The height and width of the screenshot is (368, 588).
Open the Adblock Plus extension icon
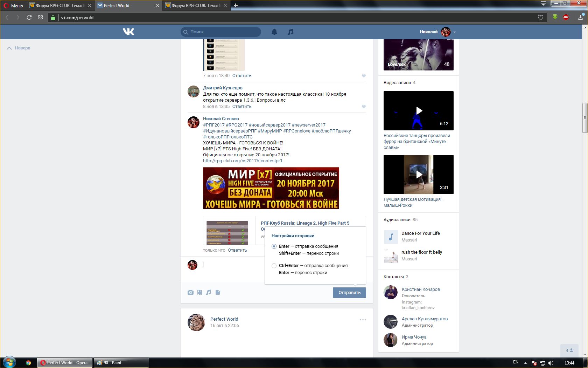(566, 17)
